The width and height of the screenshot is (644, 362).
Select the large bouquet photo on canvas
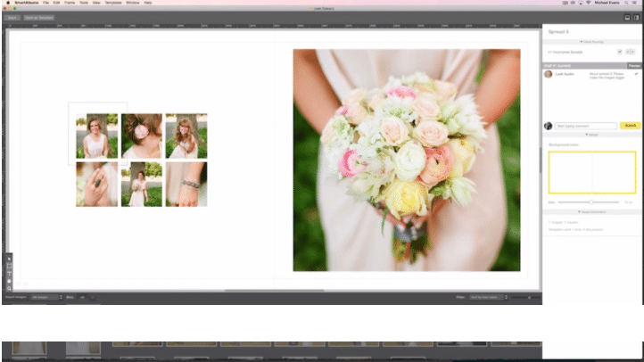point(407,160)
